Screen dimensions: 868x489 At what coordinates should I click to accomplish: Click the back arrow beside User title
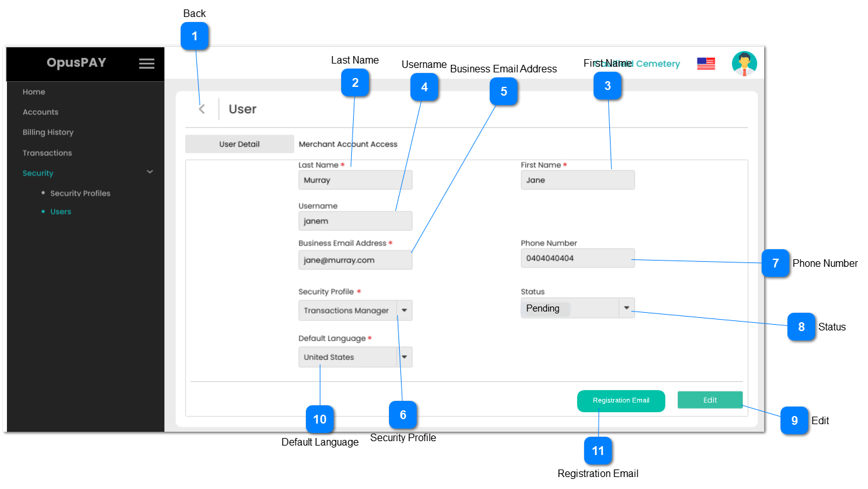click(x=201, y=109)
